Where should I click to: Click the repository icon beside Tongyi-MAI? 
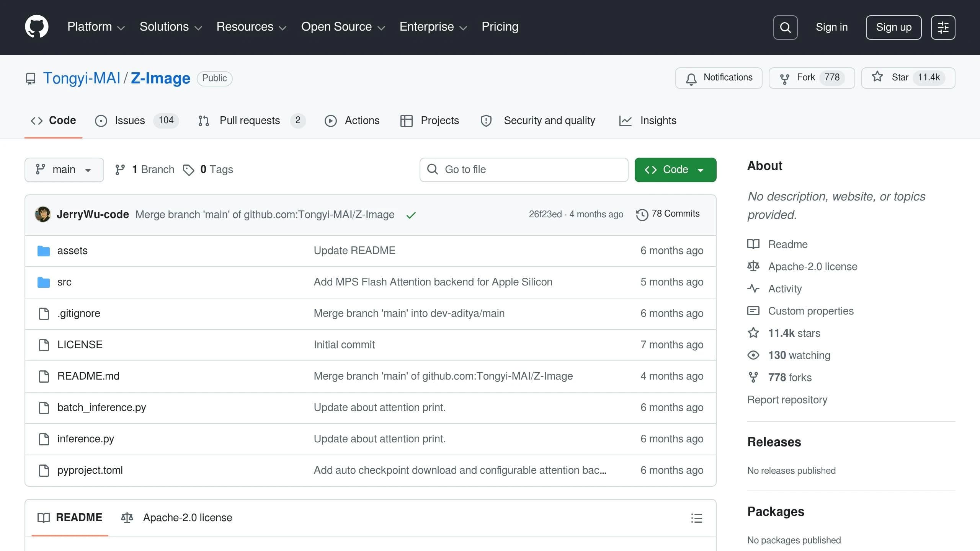click(31, 78)
